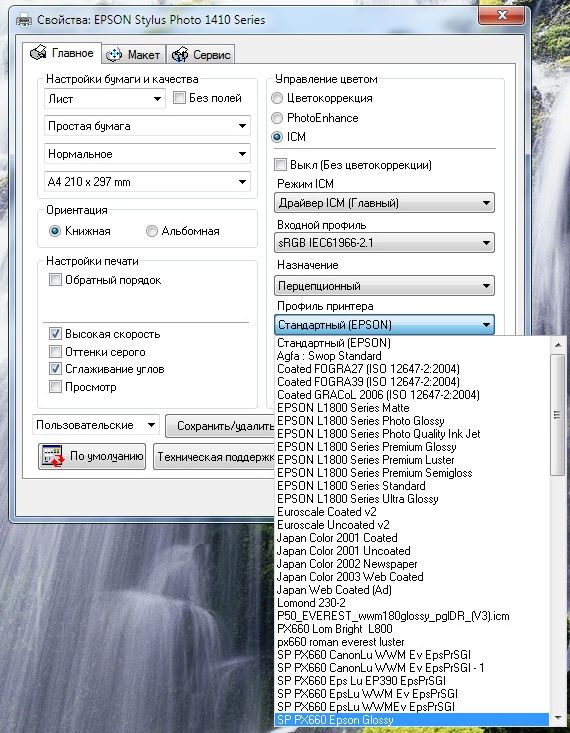Viewport: 570px width, 733px height.
Task: Select Japan Color 2001 Uncoated profile
Action: click(412, 551)
